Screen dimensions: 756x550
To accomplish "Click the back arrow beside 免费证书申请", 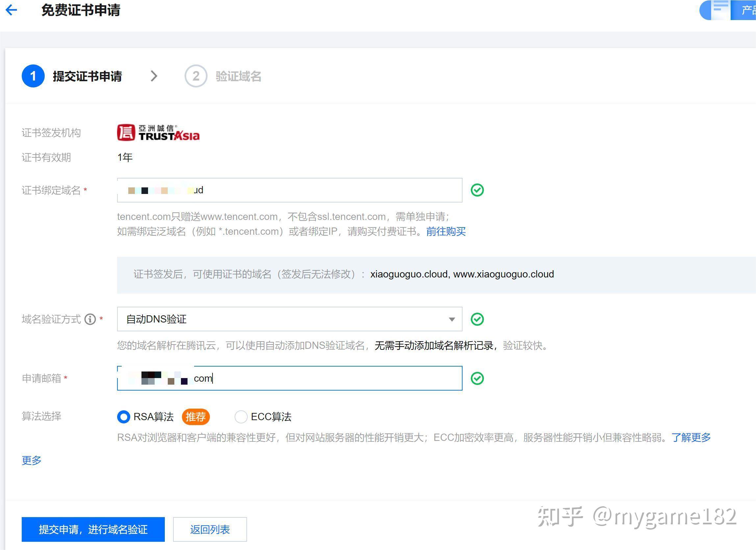I will point(11,10).
